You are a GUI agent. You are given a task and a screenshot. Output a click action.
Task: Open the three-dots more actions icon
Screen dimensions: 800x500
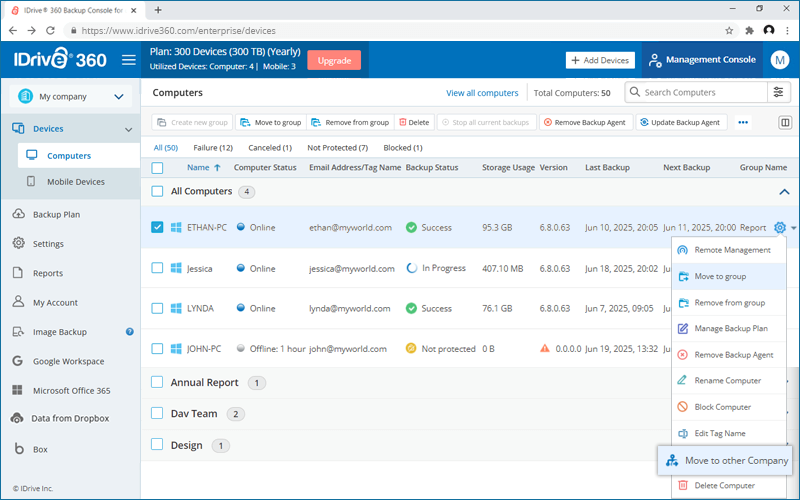coord(743,122)
